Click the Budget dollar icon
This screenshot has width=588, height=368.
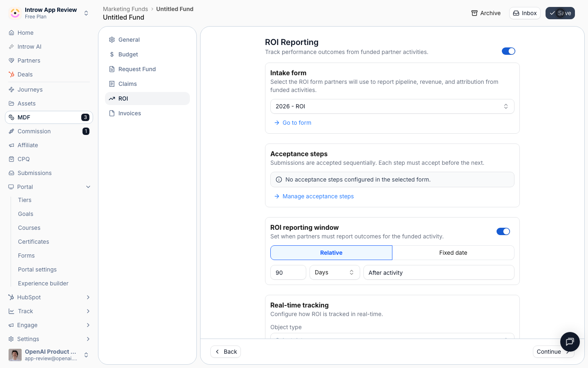tap(112, 54)
